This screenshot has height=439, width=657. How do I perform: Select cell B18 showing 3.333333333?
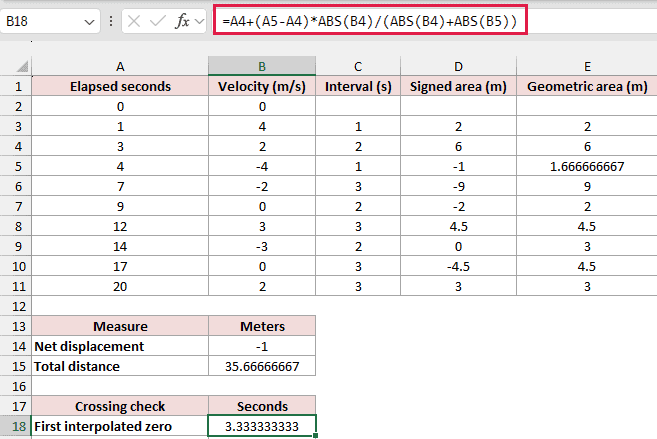(x=262, y=426)
